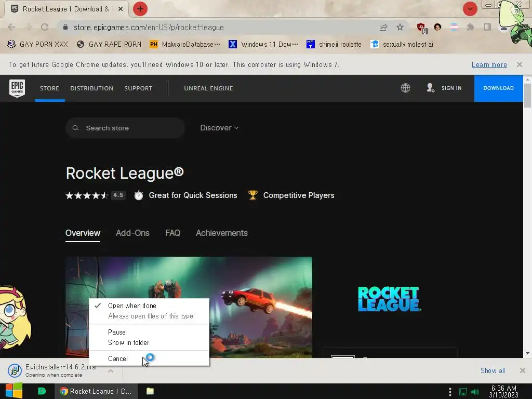Click SIGN IN
Image resolution: width=532 pixels, height=399 pixels.
451,88
